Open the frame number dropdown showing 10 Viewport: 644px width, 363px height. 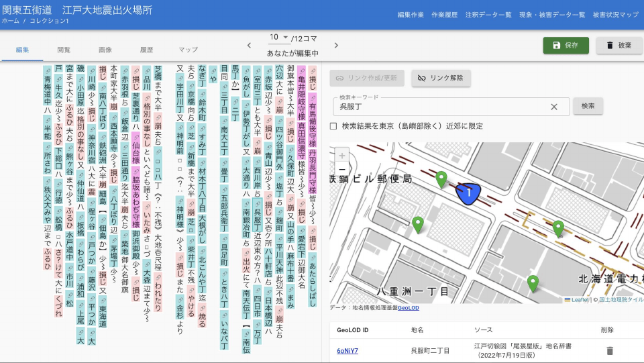coord(279,38)
